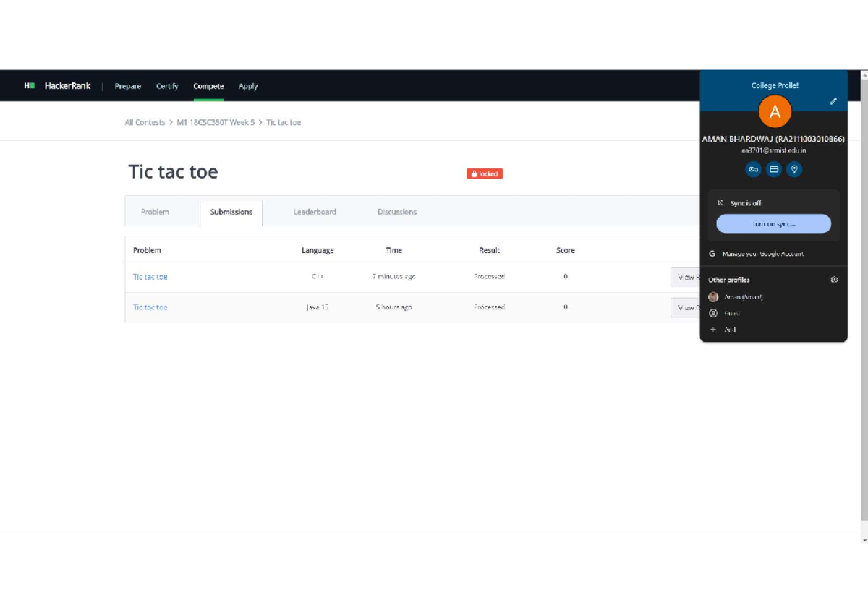Select the Problem tab
The width and height of the screenshot is (868, 613).
155,212
